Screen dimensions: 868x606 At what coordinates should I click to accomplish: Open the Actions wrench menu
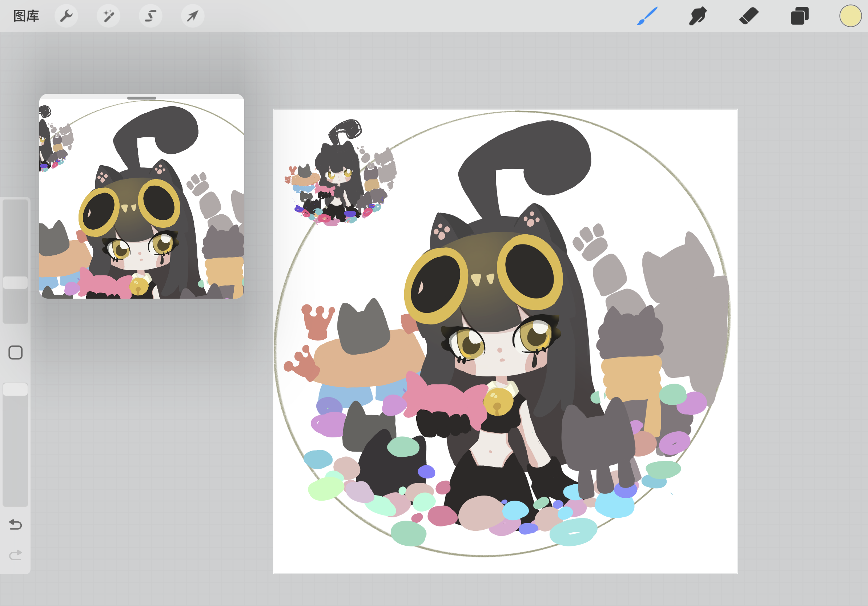[x=66, y=16]
